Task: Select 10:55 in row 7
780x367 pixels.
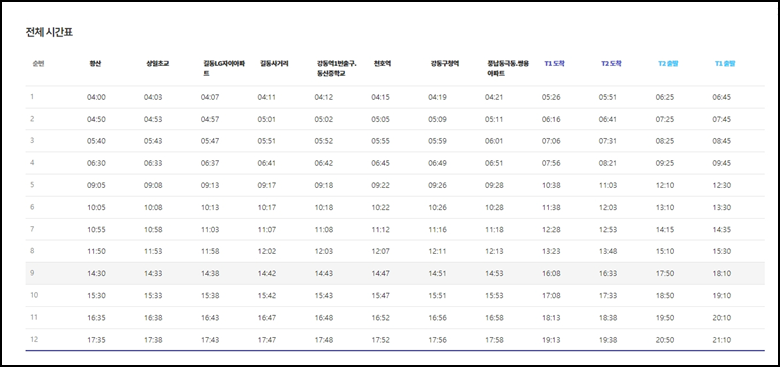Action: pos(96,230)
